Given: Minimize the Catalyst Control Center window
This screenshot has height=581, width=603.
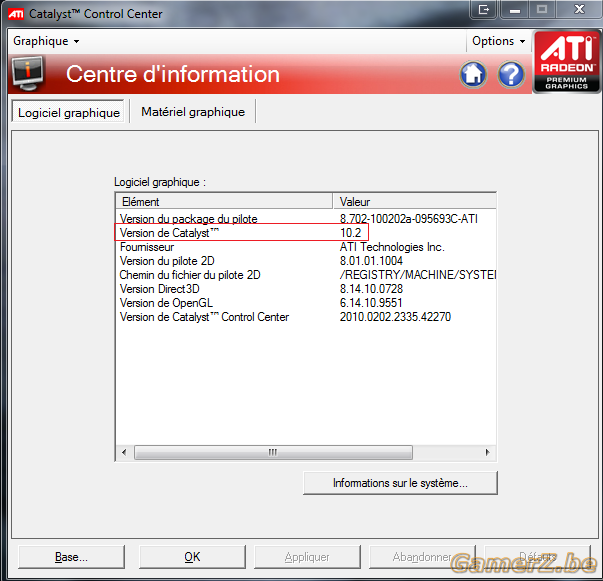Looking at the screenshot, I should coord(515,9).
